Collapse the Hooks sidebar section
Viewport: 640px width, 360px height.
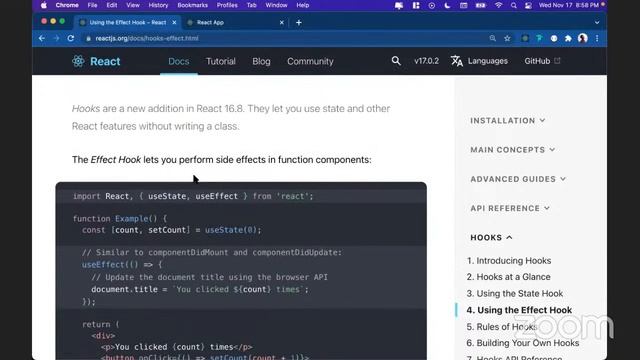[491, 238]
